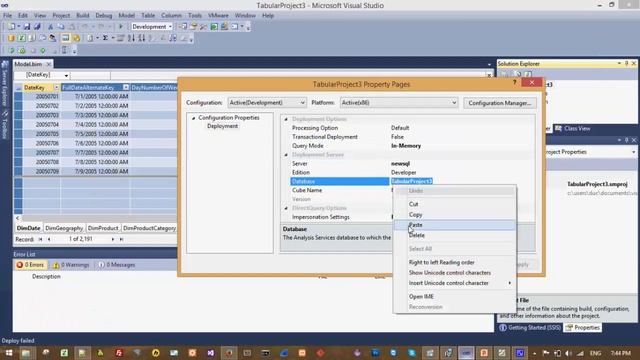Viewport: 640px width, 360px height.
Task: Choose Delete from the context menu
Action: tap(454, 236)
